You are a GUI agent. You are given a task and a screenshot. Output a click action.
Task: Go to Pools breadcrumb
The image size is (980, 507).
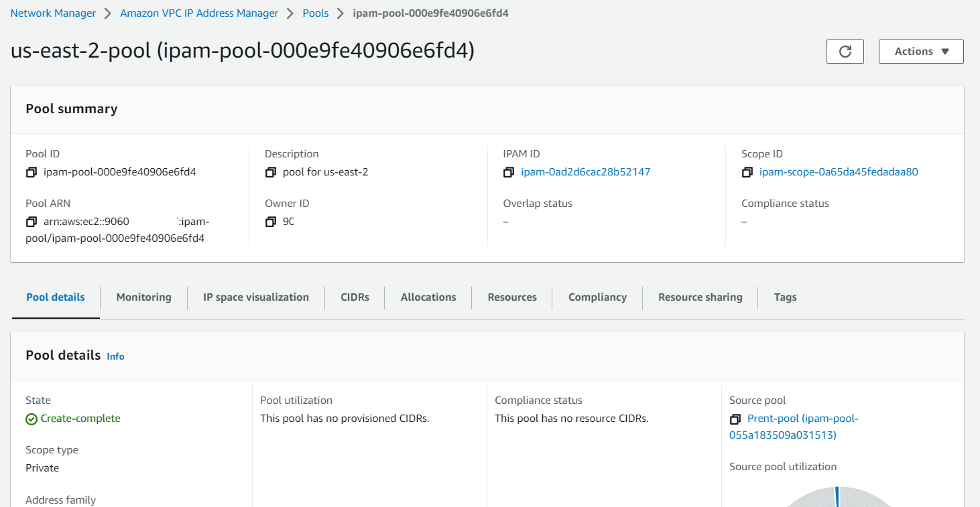[316, 13]
